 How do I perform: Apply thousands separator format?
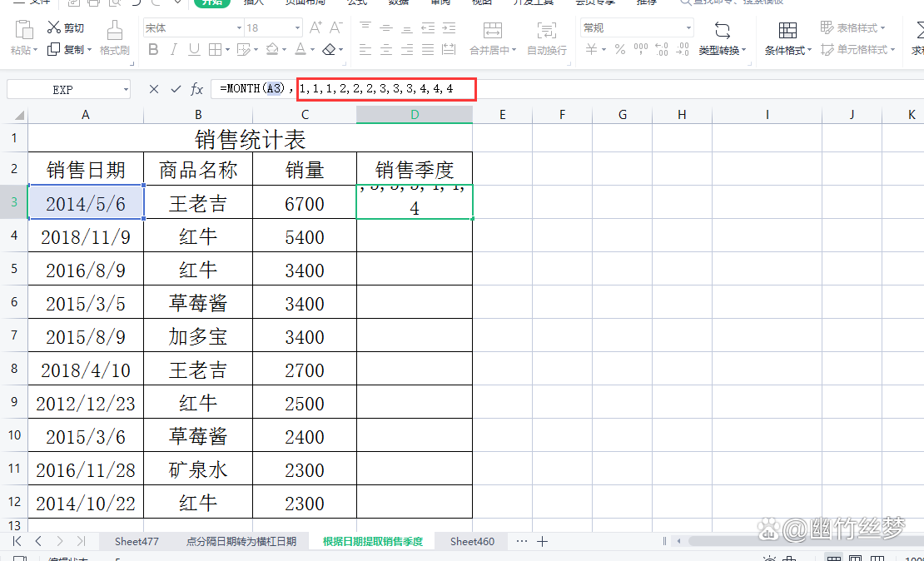[x=641, y=49]
